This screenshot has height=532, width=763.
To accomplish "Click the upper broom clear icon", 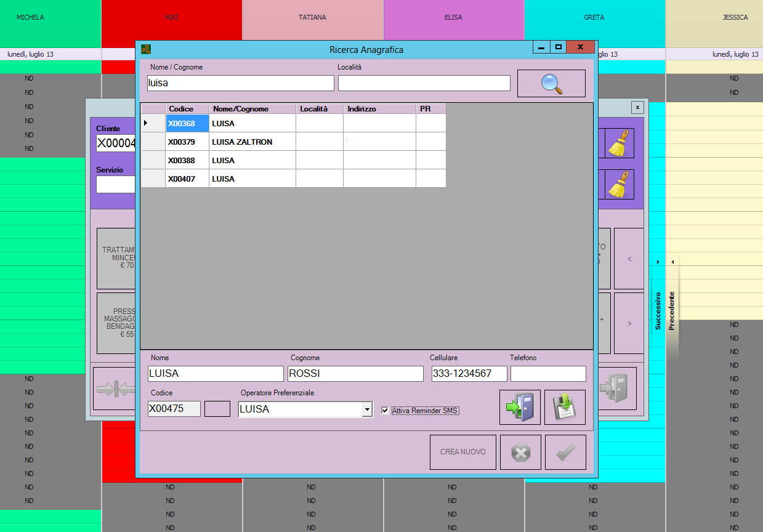I will point(620,143).
